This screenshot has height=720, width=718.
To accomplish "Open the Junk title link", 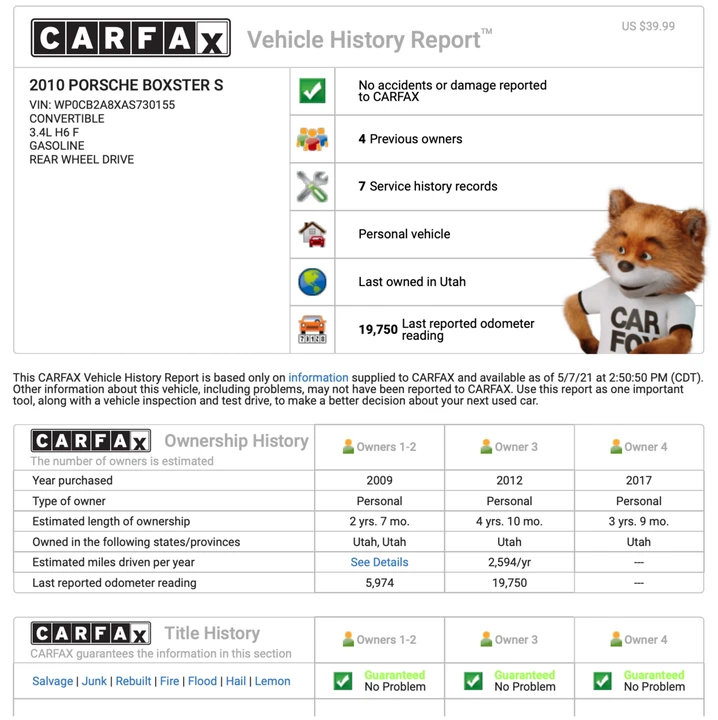I will (x=94, y=681).
